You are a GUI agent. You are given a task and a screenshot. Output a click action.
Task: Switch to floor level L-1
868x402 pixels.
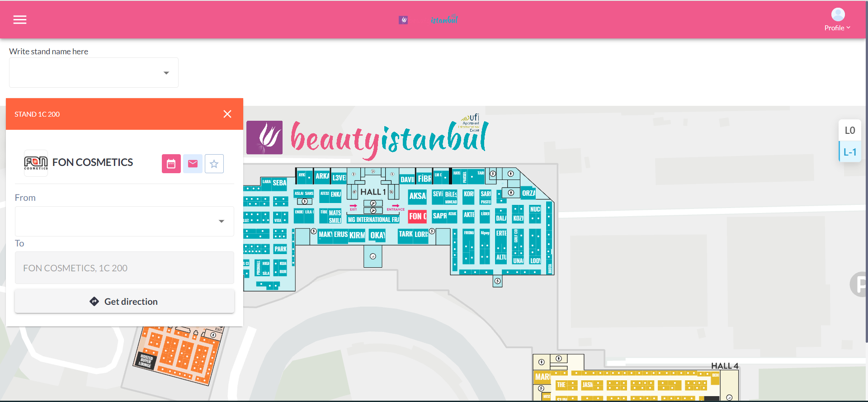849,152
